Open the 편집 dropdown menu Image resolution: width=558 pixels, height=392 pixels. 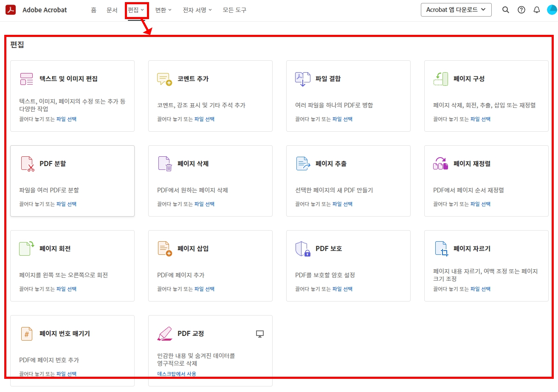coord(136,10)
